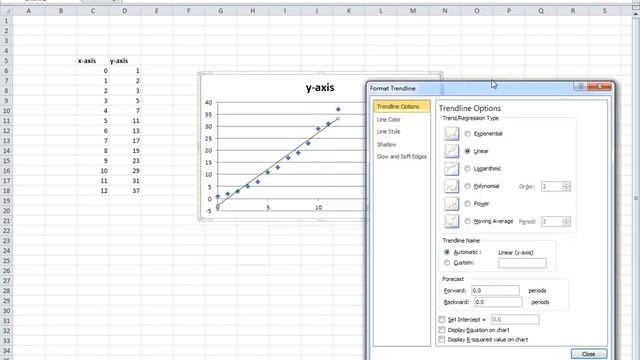This screenshot has width=640, height=360.
Task: Click the Exponential trendline icon
Action: (451, 133)
